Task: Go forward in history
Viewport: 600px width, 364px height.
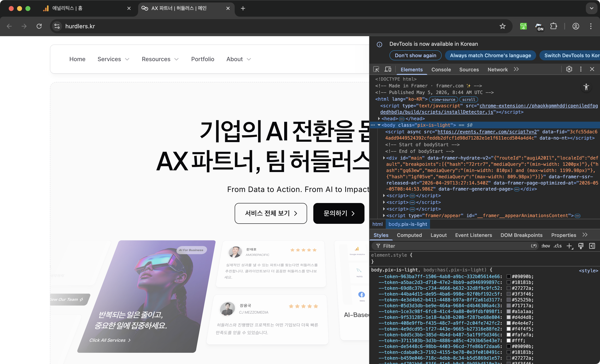Action: coord(24,26)
